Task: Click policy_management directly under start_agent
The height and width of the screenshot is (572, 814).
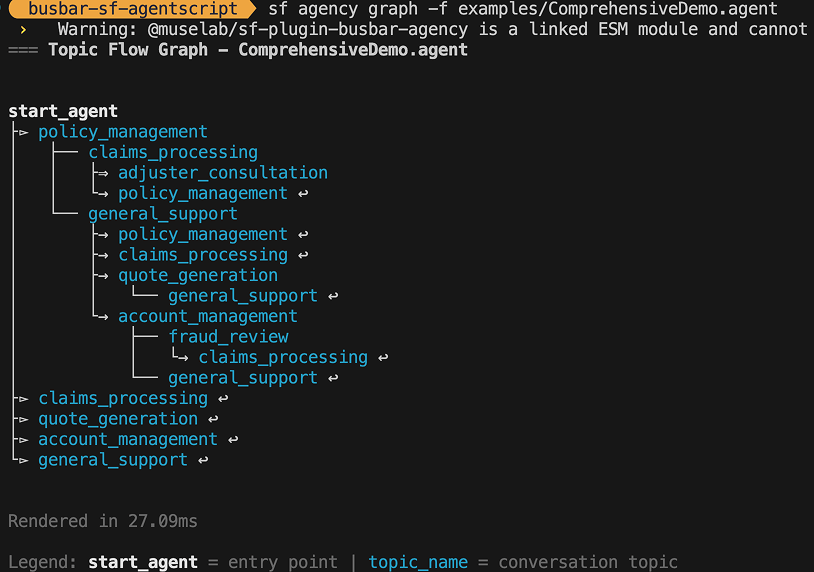Action: [123, 132]
